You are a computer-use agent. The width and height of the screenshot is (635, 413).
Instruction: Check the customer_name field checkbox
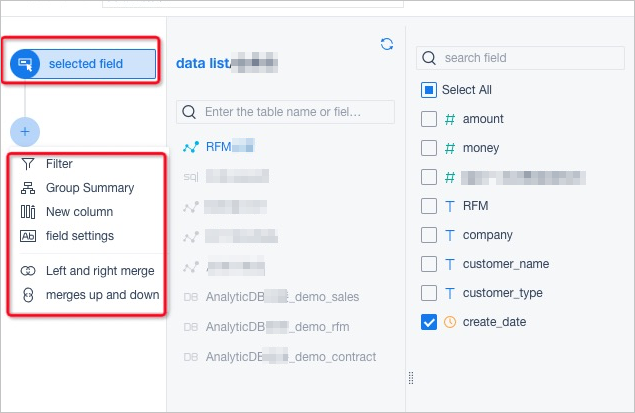click(x=429, y=264)
